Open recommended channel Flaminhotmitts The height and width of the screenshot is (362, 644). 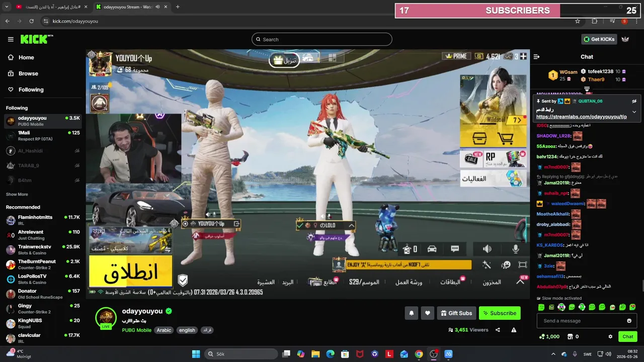pyautogui.click(x=43, y=220)
